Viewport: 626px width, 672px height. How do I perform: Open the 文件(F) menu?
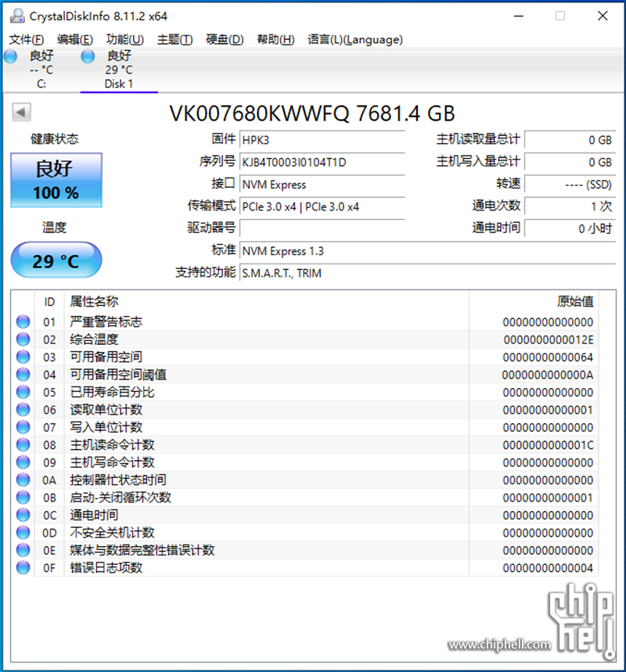[x=27, y=39]
